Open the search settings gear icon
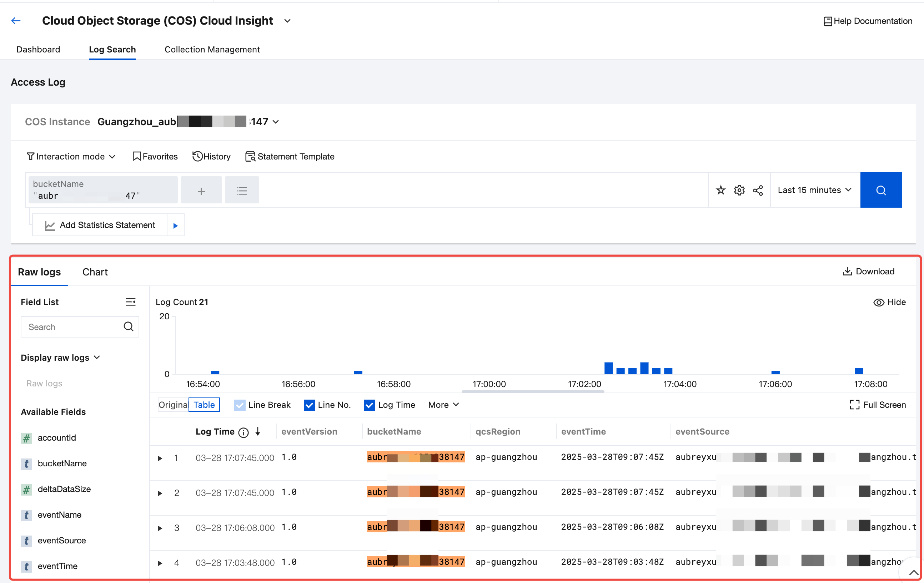The height and width of the screenshot is (583, 924). 739,190
